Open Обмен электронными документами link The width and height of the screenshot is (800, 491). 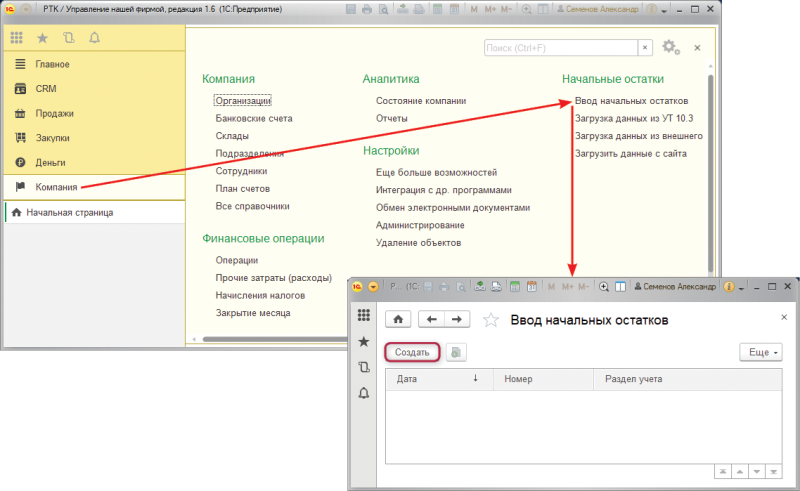click(x=453, y=208)
